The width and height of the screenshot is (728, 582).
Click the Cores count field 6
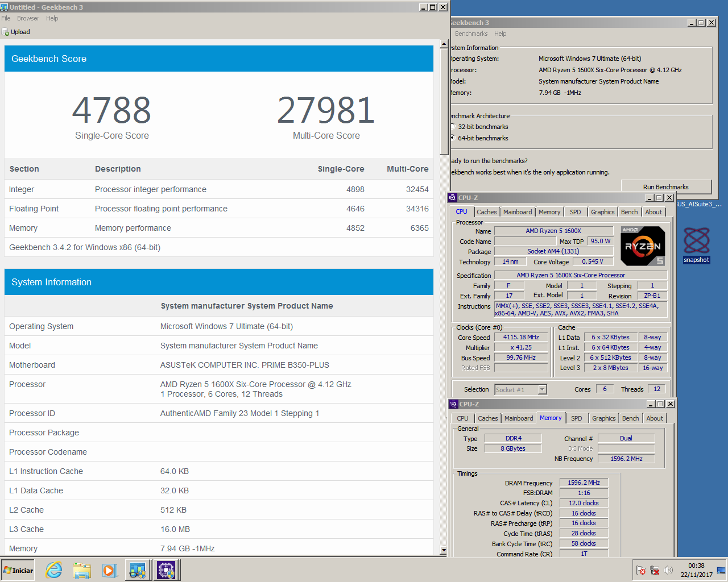[x=605, y=389]
